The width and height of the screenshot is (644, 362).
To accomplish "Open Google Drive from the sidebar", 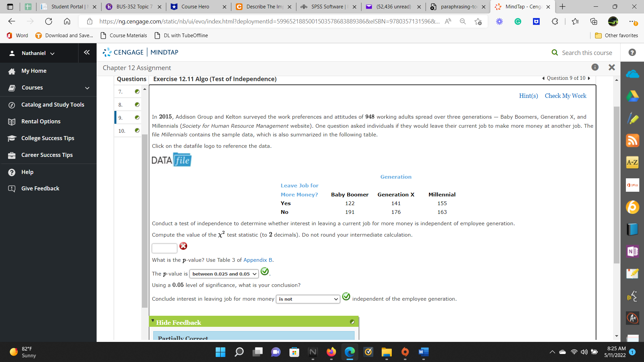I will (633, 96).
